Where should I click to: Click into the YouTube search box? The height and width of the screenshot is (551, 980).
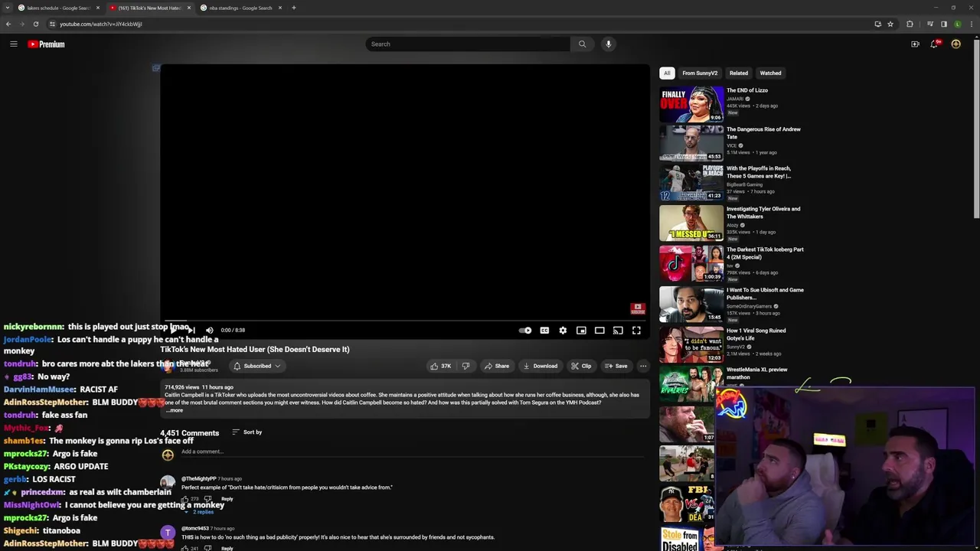467,44
